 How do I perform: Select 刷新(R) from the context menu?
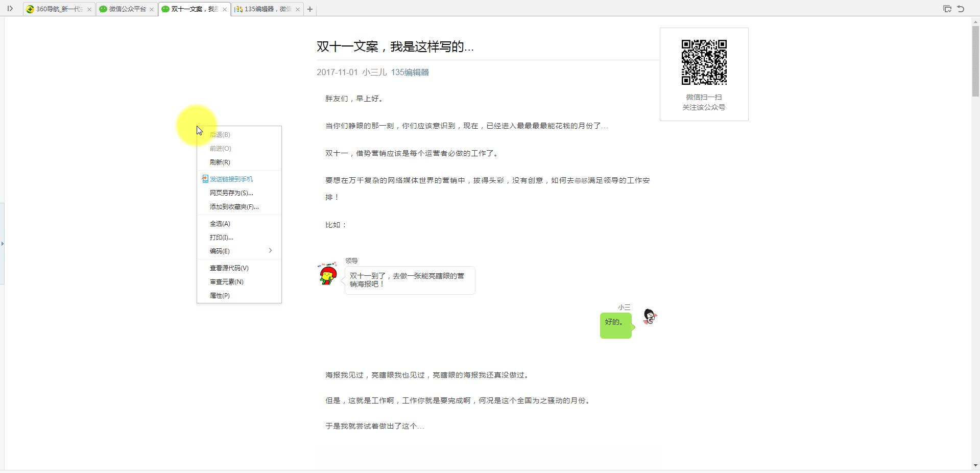click(x=239, y=162)
